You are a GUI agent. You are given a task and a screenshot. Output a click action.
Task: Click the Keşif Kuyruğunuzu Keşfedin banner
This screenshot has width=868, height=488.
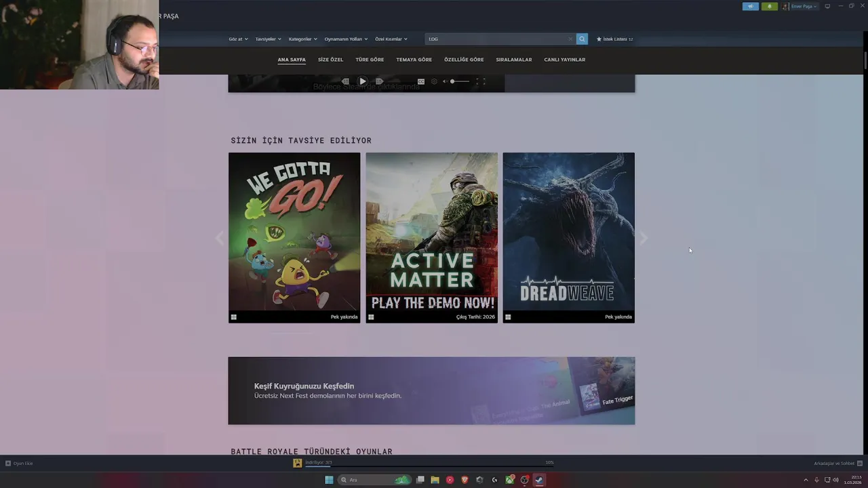coord(431,390)
